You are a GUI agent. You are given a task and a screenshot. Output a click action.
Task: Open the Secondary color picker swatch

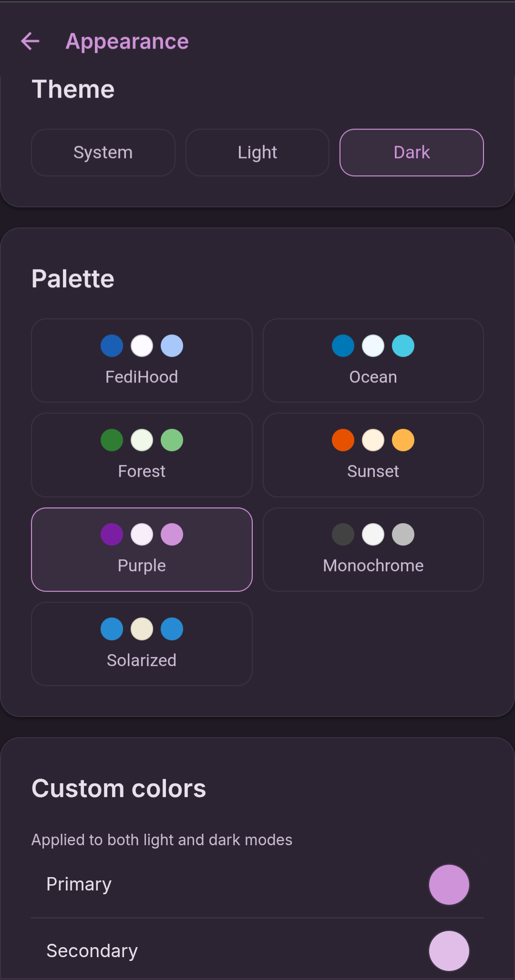[x=449, y=951]
